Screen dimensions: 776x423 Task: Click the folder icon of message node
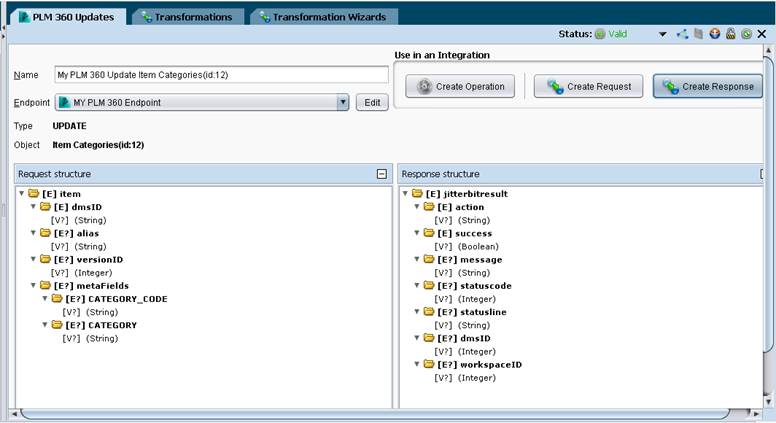(429, 259)
